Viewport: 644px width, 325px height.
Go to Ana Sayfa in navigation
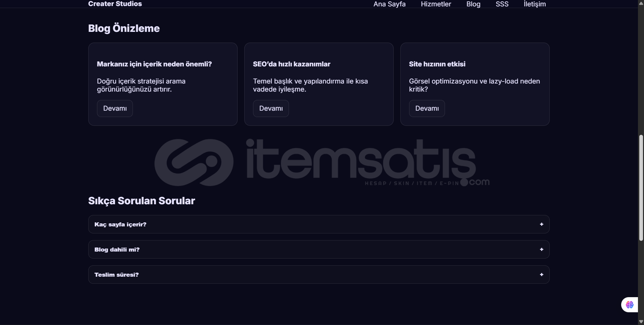(389, 4)
